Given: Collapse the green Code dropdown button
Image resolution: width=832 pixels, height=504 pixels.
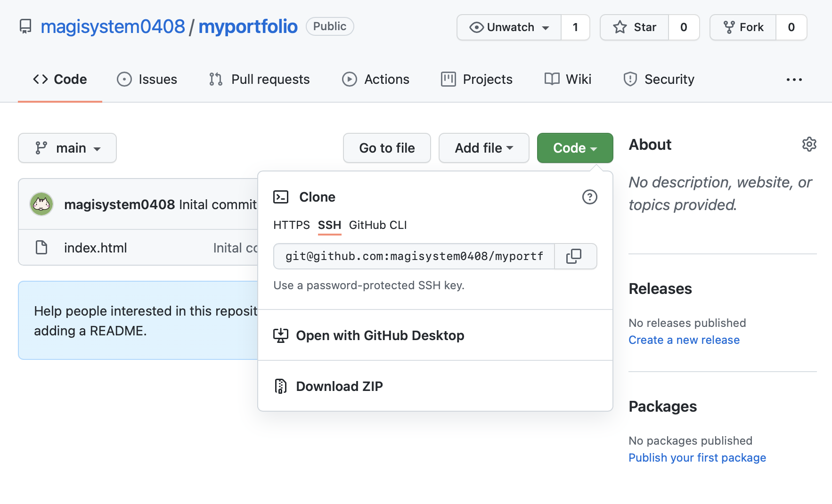Looking at the screenshot, I should coord(575,148).
